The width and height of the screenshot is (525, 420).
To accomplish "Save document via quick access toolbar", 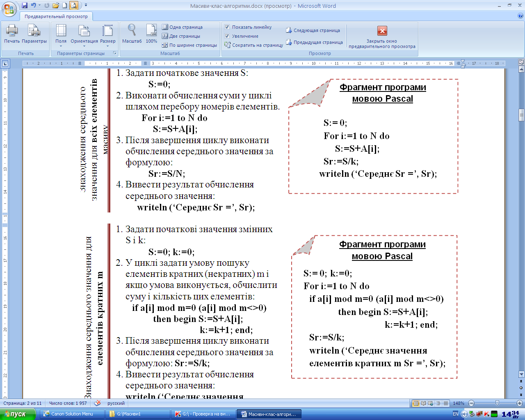I will click(x=24, y=5).
